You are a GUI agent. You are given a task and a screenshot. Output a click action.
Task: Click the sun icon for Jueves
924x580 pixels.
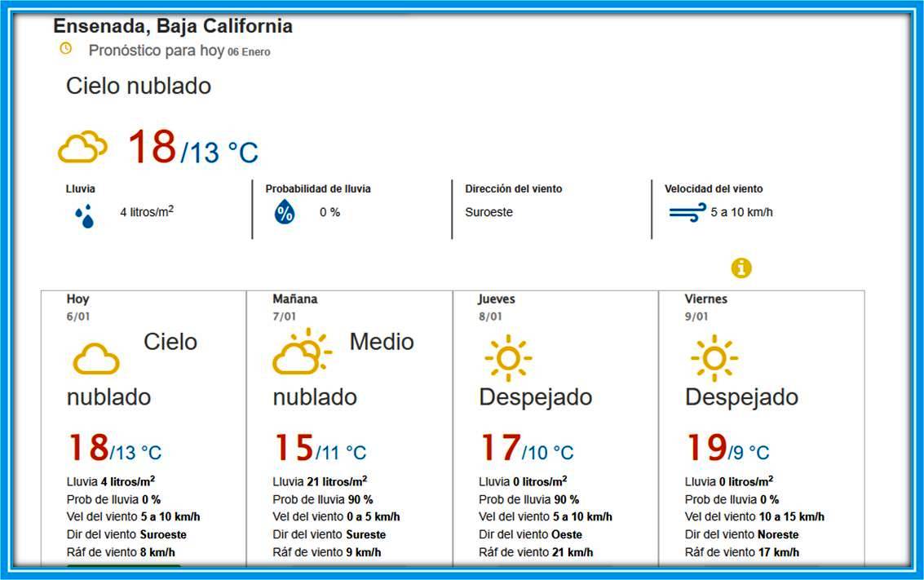click(x=507, y=357)
